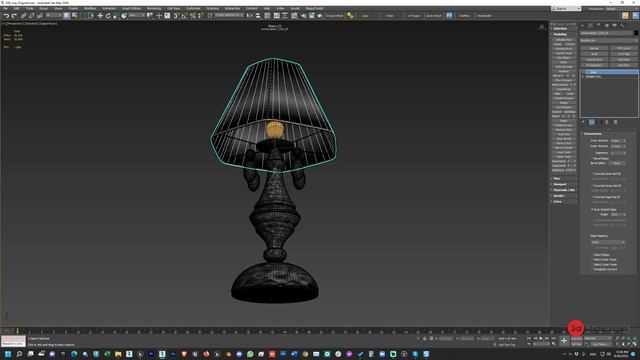This screenshot has height=360, width=640.
Task: Click the Bevel Spline None button
Action: click(617, 163)
